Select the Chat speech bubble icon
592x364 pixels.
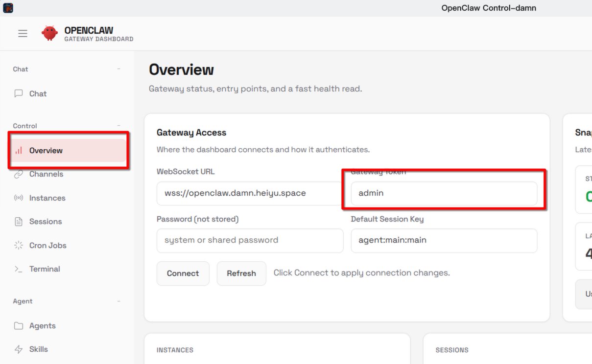19,93
